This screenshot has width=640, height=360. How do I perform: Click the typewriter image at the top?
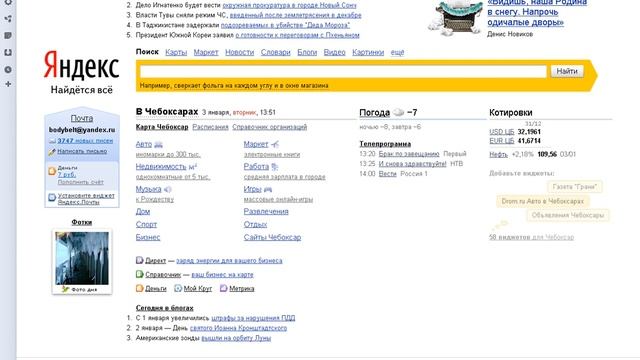click(456, 18)
